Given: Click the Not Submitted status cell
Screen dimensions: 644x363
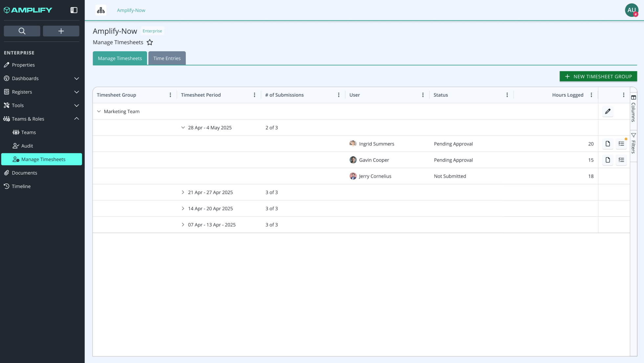Looking at the screenshot, I should 450,176.
